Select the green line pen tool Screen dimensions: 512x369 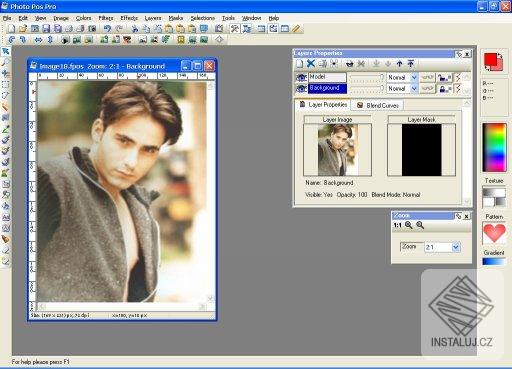[6, 129]
